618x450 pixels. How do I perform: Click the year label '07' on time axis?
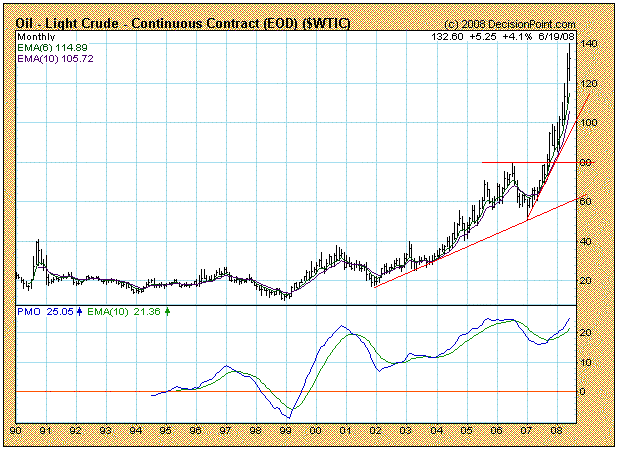(x=527, y=430)
